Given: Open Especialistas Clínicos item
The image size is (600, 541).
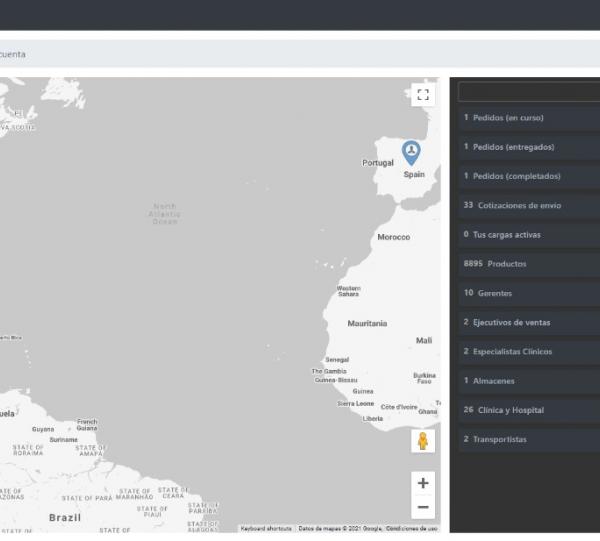Looking at the screenshot, I should pyautogui.click(x=529, y=351).
